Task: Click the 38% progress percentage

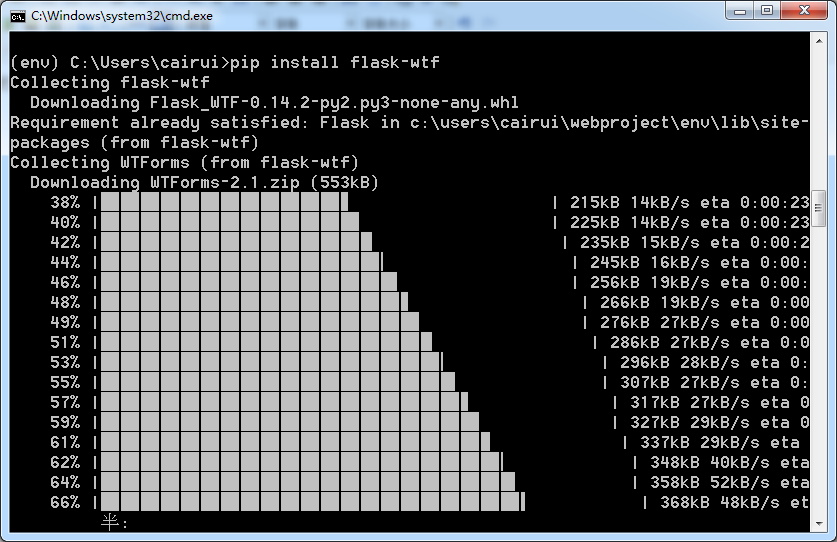Action: [x=65, y=203]
